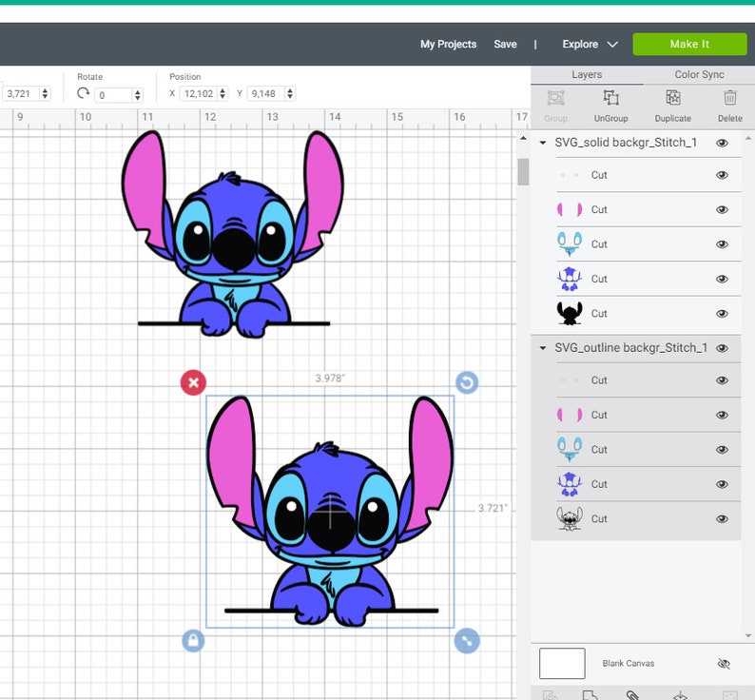This screenshot has width=755, height=700.
Task: Hide the light blue face Cut layer in SVG_outline group
Action: click(x=722, y=450)
